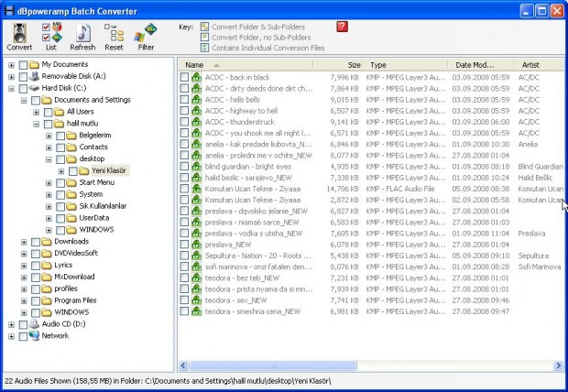
Task: Click Convert Folder, no Sub-Folders key icon
Action: click(204, 37)
